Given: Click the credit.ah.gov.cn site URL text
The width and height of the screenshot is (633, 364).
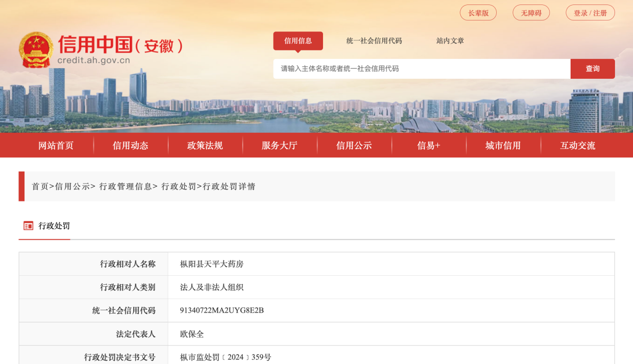Looking at the screenshot, I should (94, 61).
